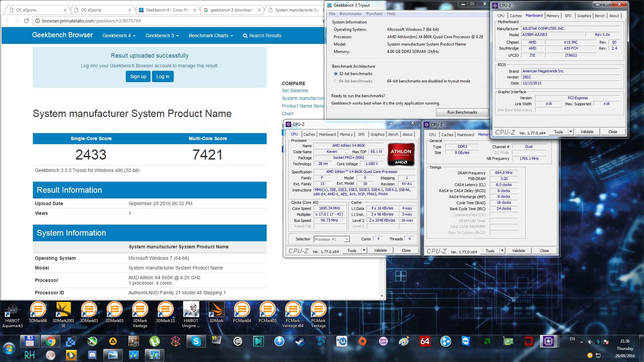Viewport: 644px width, 362px height.
Task: Open Set Baseline link
Action: 295,90
